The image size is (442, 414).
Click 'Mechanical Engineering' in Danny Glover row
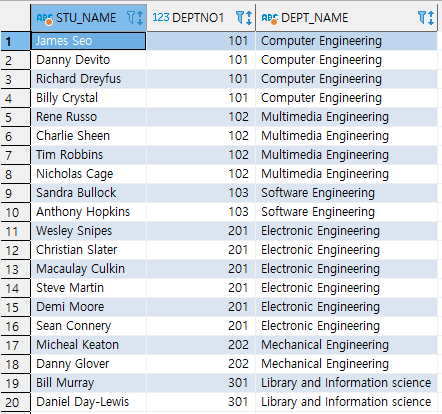coord(347,364)
